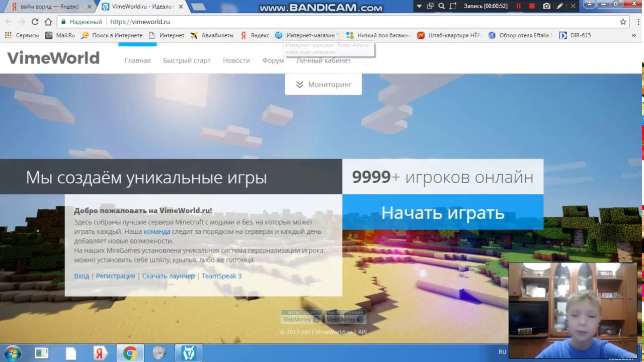Open the Windows Start button
The height and width of the screenshot is (362, 644).
12,353
